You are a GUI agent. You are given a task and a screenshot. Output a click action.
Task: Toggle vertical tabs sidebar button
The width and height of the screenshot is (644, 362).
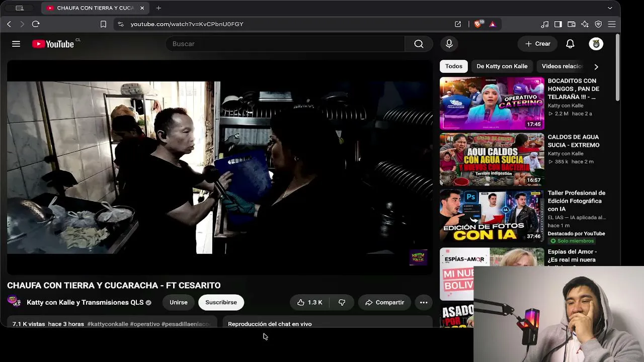click(20, 8)
